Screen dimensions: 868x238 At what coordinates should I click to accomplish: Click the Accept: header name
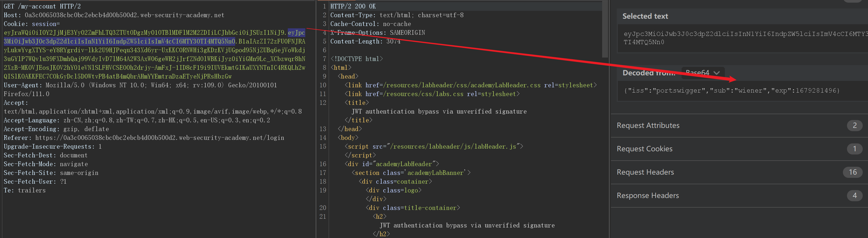click(x=16, y=103)
